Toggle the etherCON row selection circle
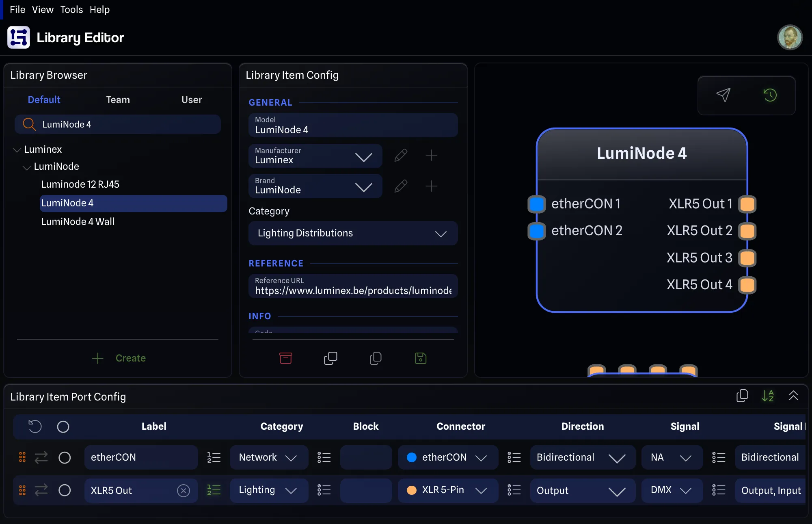Image resolution: width=812 pixels, height=524 pixels. (x=65, y=458)
